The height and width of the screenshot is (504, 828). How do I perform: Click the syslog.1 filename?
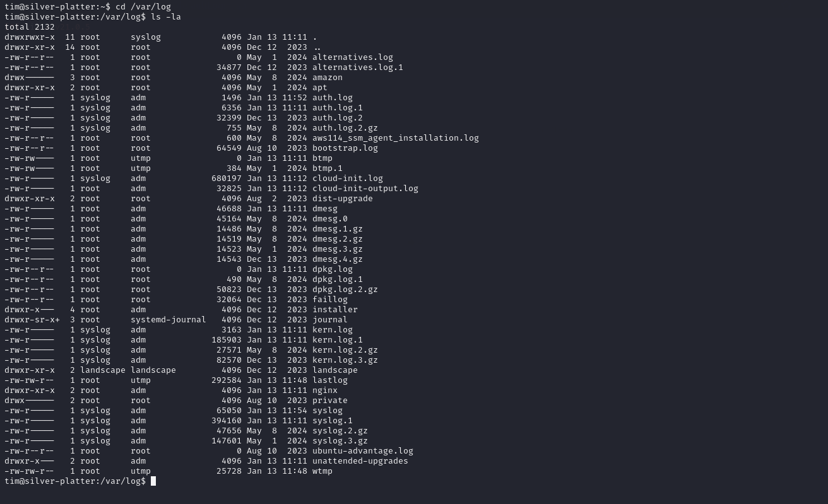333,421
